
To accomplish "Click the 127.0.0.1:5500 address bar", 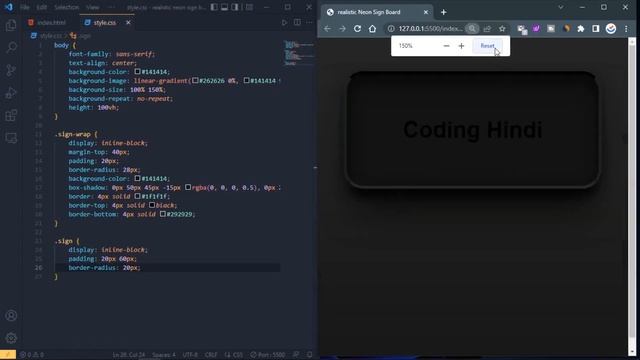I will pos(431,29).
